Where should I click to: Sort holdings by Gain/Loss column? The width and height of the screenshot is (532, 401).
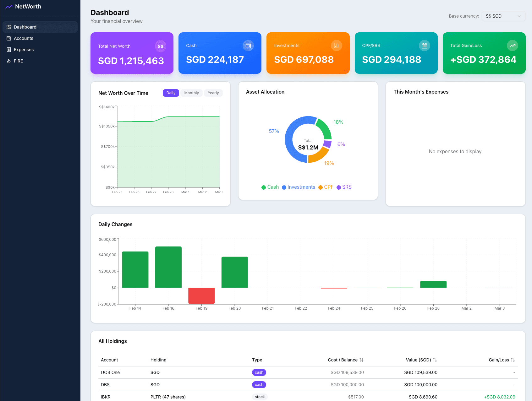click(502, 360)
